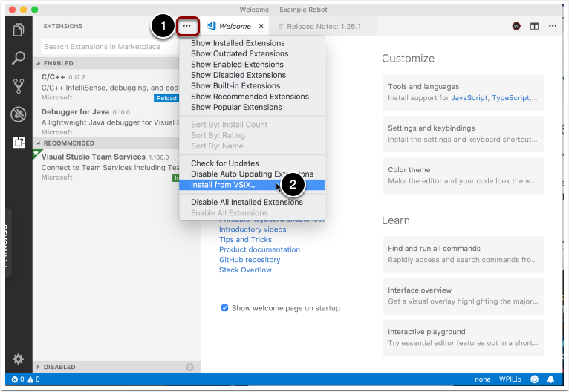Click WPILib status bar entry
569x392 pixels.
(x=510, y=379)
